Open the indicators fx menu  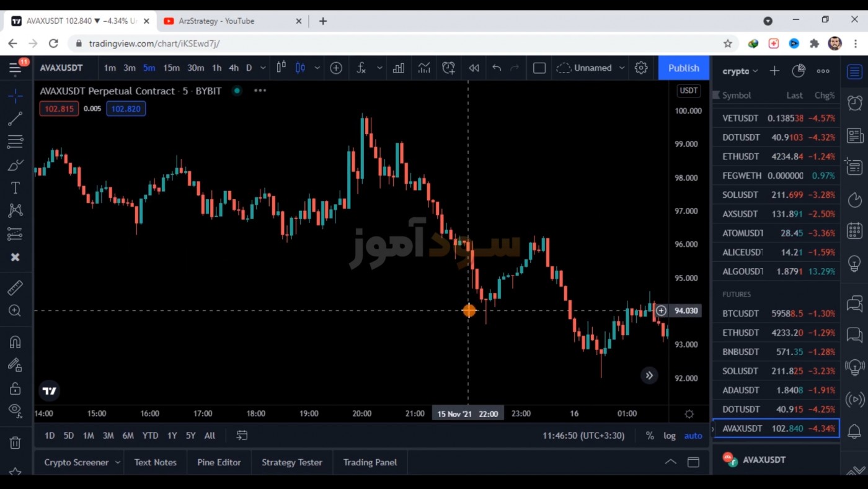point(361,68)
